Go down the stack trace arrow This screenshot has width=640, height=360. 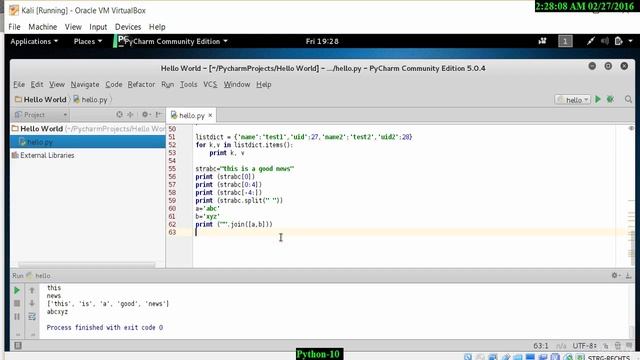coord(32,303)
